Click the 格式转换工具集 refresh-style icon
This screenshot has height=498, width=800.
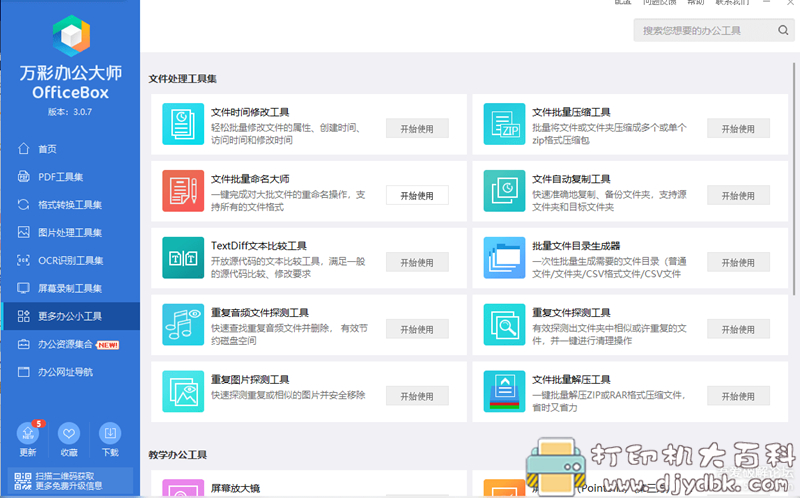(x=23, y=205)
